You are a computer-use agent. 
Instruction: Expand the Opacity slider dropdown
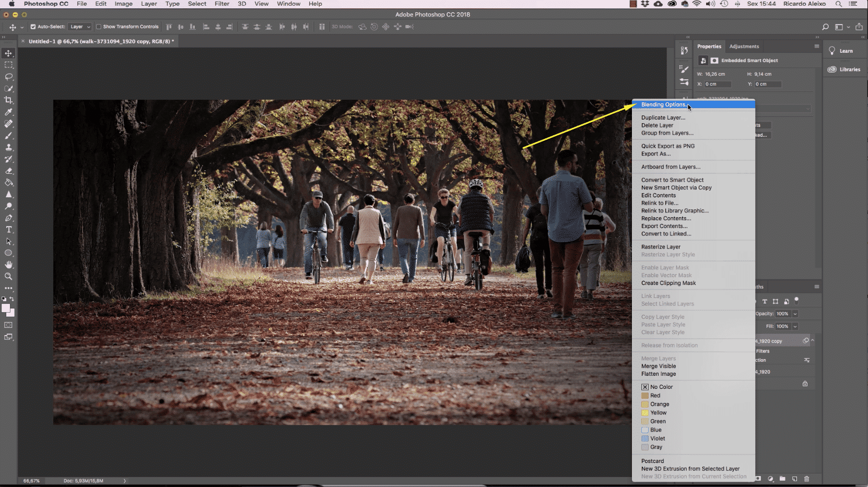795,314
